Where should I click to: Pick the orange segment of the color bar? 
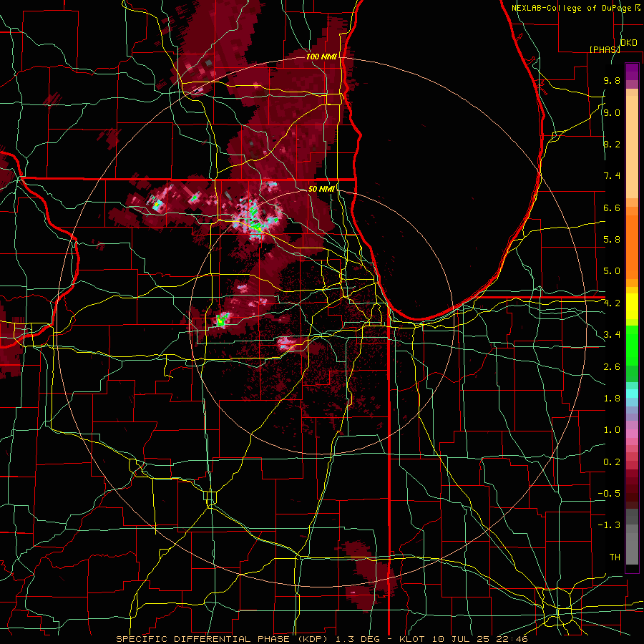click(632, 248)
